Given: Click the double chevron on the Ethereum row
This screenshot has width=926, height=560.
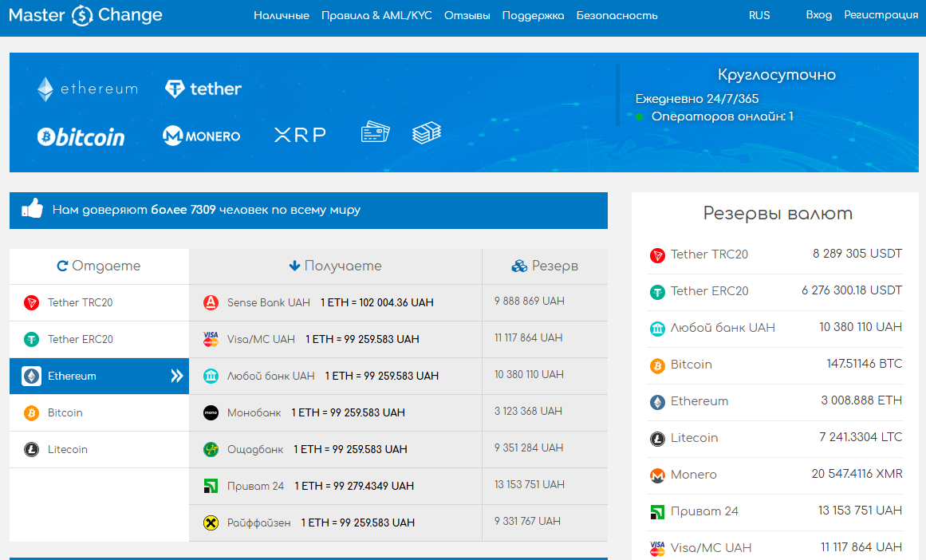Looking at the screenshot, I should (x=176, y=377).
